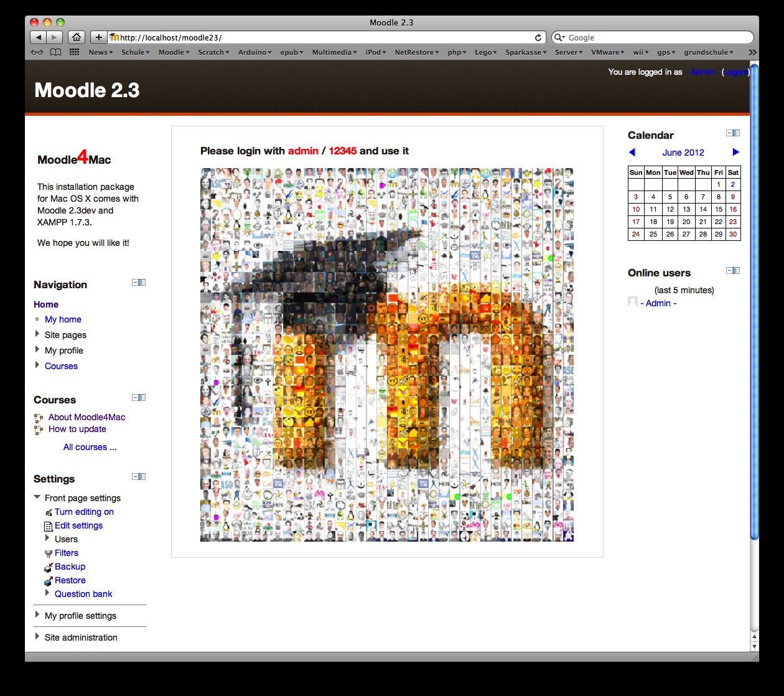Screen dimensions: 784x696
Task: Open the browser home page icon
Action: point(76,37)
